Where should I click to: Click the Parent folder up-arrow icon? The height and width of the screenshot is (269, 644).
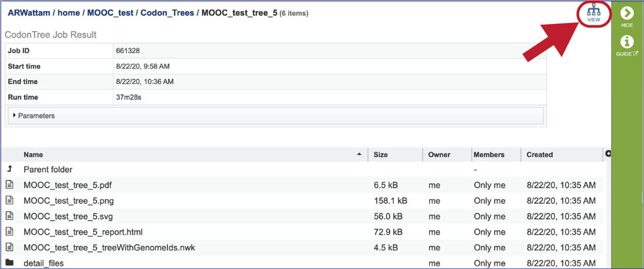point(10,169)
